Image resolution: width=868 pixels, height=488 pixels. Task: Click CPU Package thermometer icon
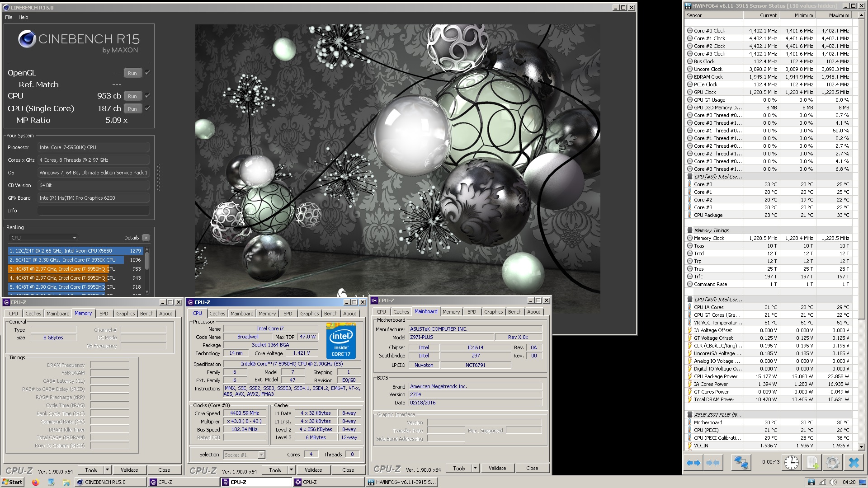tap(690, 215)
